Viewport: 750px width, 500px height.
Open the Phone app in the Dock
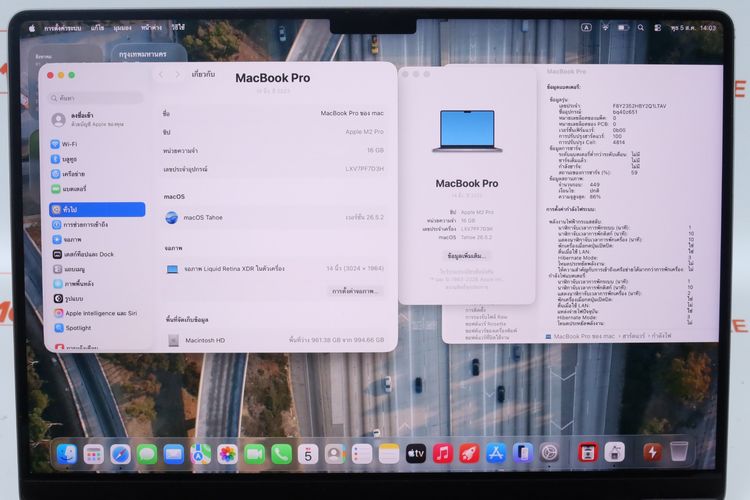tap(282, 454)
